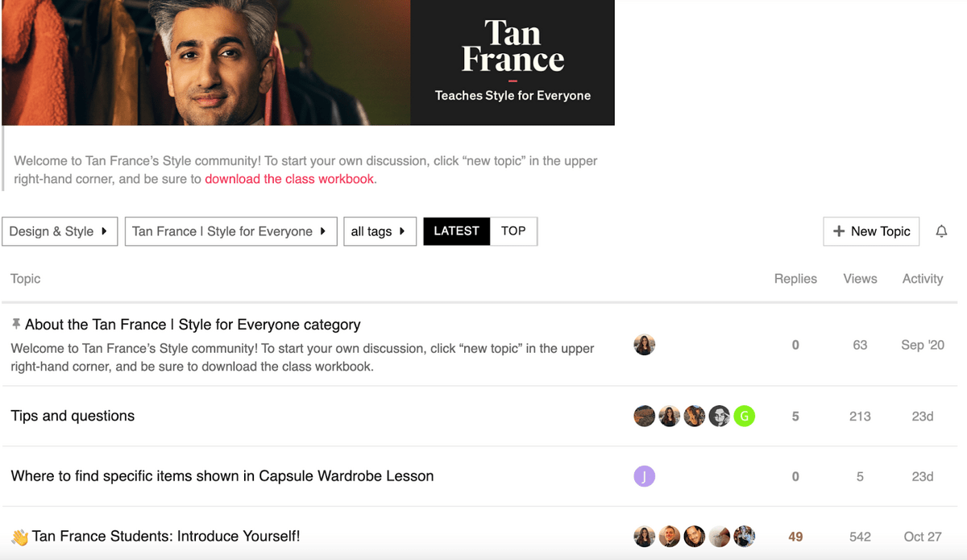The width and height of the screenshot is (967, 560).
Task: Expand Tan France | Style for Everyone dropdown
Action: pos(230,231)
